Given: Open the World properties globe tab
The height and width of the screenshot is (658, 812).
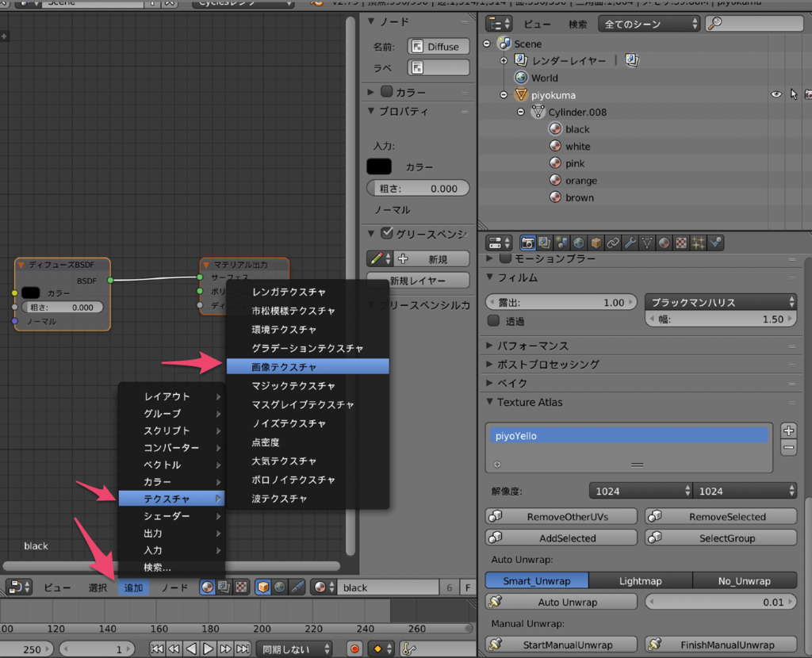Looking at the screenshot, I should click(579, 243).
